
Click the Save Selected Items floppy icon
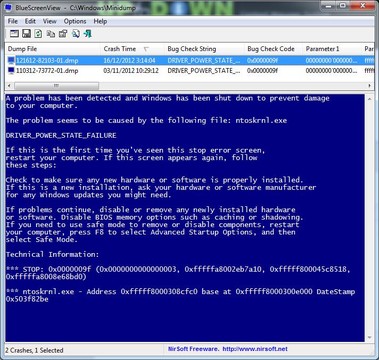pyautogui.click(x=26, y=34)
